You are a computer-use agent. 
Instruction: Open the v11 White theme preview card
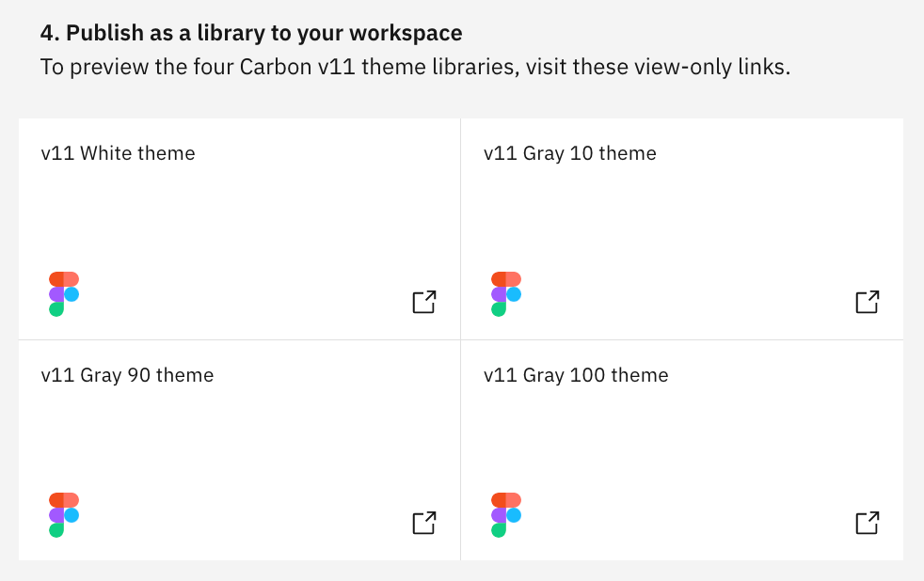pyautogui.click(x=239, y=228)
